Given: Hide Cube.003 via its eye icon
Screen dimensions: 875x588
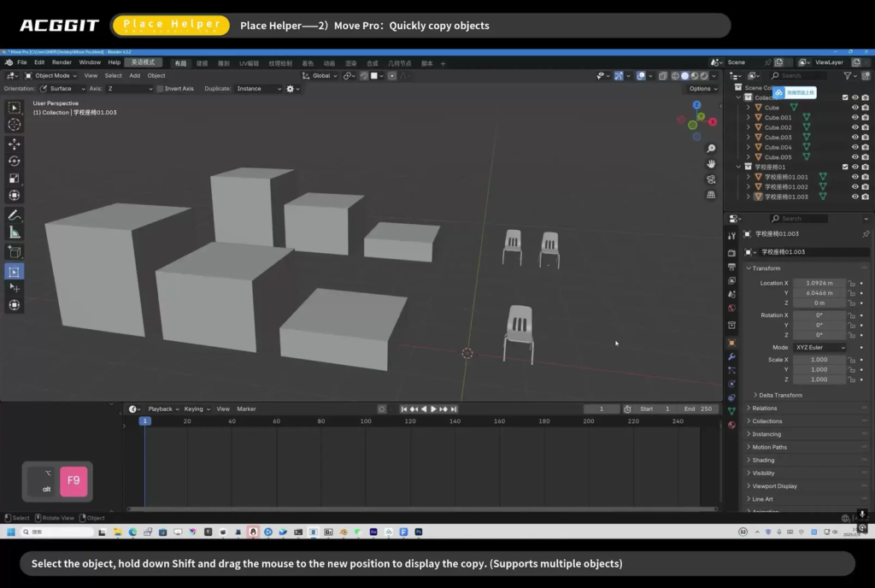Looking at the screenshot, I should [x=854, y=138].
